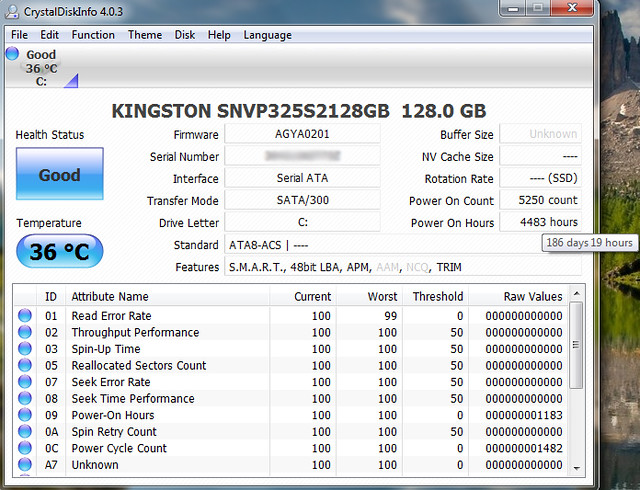Screen dimensions: 640x490
Task: Click the Power On Count 5250 count field
Action: coord(540,200)
